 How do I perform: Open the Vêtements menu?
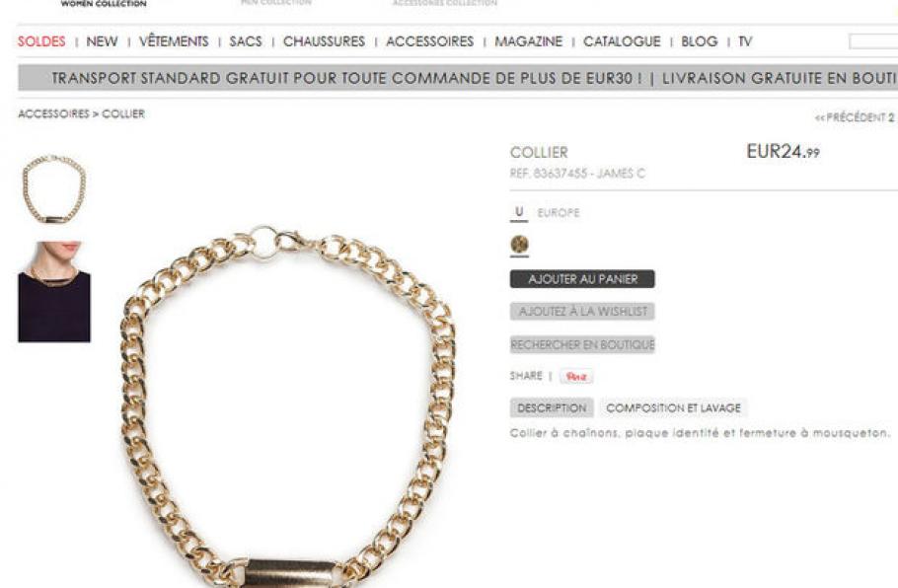click(x=174, y=41)
